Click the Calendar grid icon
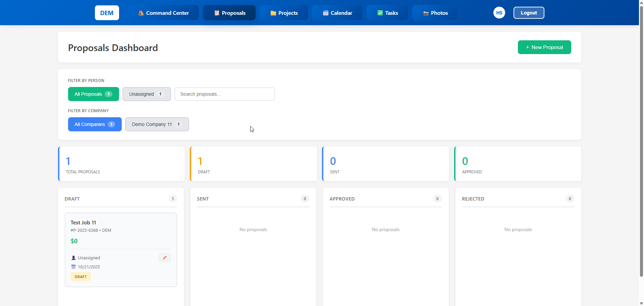The width and height of the screenshot is (644, 306). 325,13
